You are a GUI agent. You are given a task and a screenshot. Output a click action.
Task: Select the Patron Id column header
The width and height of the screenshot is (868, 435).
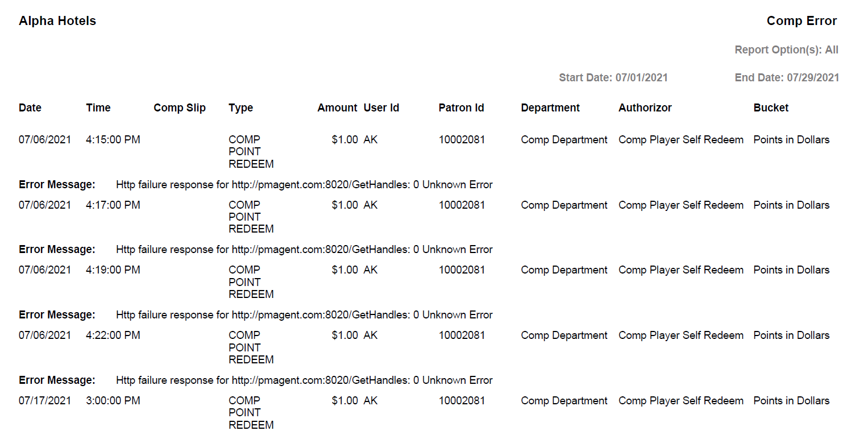(x=462, y=108)
